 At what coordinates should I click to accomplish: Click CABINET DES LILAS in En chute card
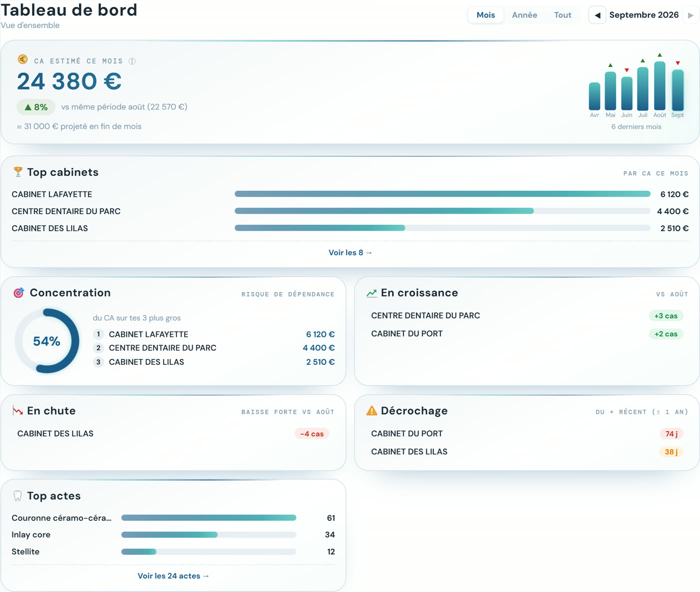point(55,434)
